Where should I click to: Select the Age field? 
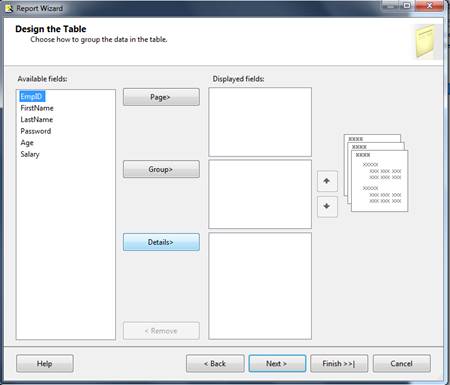[27, 143]
